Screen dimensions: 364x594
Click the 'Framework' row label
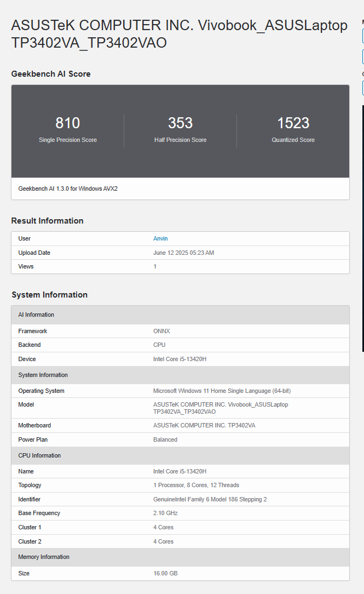pyautogui.click(x=33, y=331)
